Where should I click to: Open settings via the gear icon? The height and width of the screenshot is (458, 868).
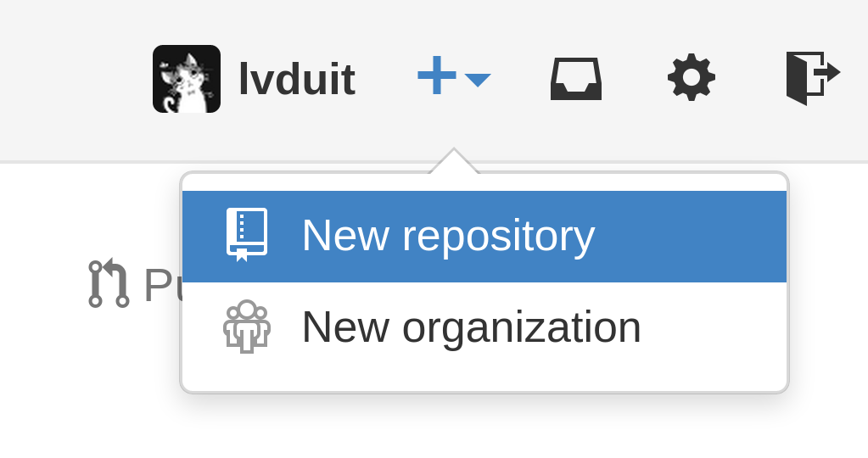coord(692,77)
